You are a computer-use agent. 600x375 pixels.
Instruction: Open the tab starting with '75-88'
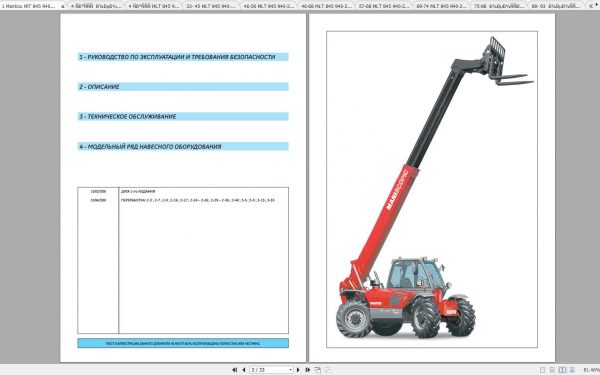click(499, 6)
